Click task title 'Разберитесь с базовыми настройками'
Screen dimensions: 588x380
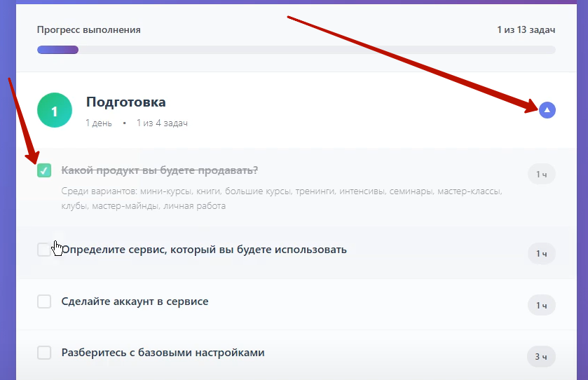click(163, 353)
